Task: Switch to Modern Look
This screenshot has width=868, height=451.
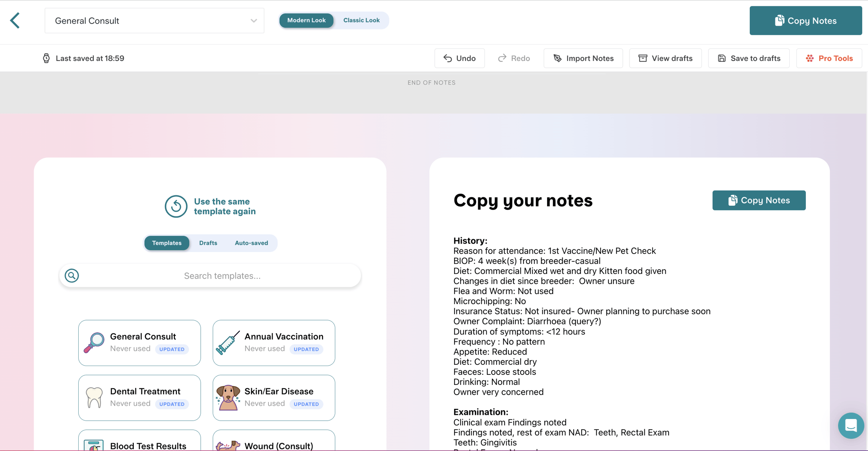Action: (x=306, y=20)
